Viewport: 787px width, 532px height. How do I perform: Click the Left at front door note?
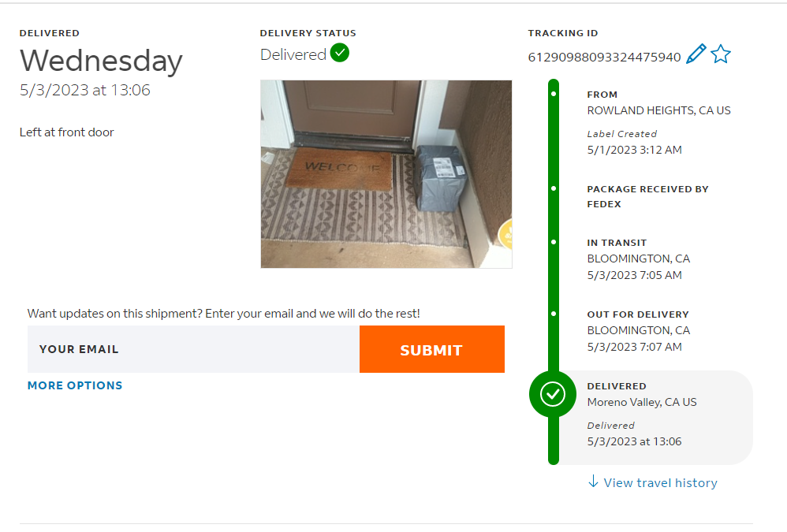[67, 132]
